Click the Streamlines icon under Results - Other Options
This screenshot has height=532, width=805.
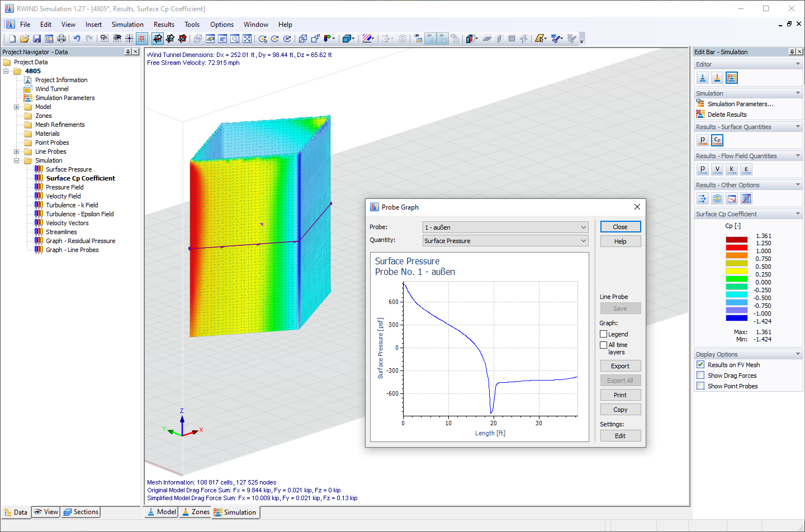(717, 198)
